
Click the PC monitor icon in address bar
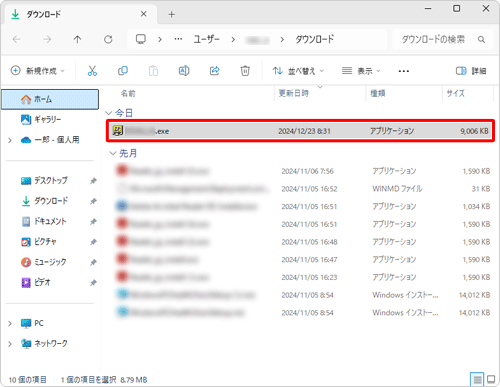pos(141,39)
